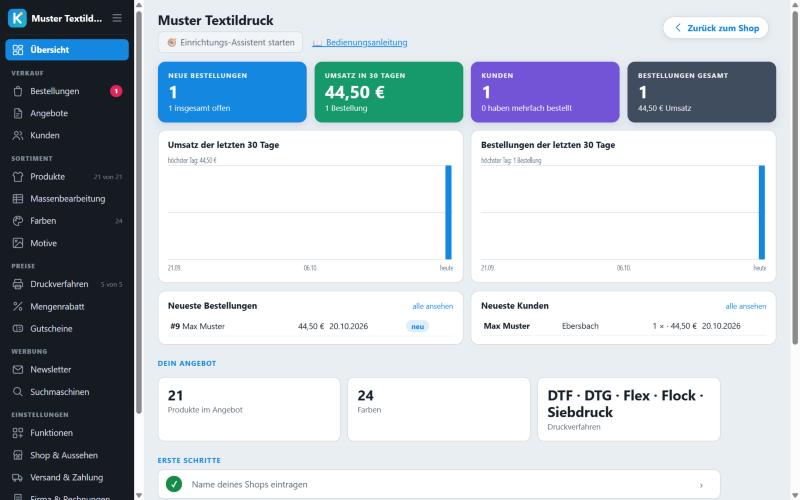Open Gutscheine in the sidebar
Viewport: 800px width, 500px height.
tap(67, 329)
